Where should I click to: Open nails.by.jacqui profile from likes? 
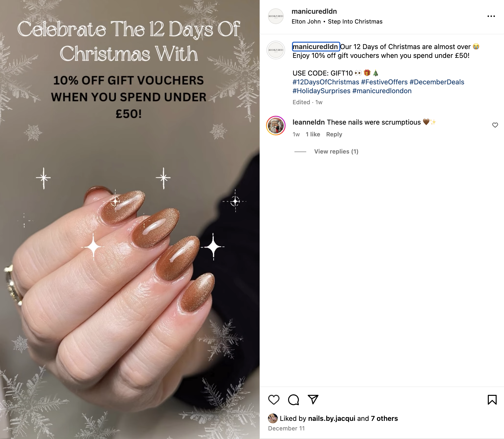pos(332,418)
